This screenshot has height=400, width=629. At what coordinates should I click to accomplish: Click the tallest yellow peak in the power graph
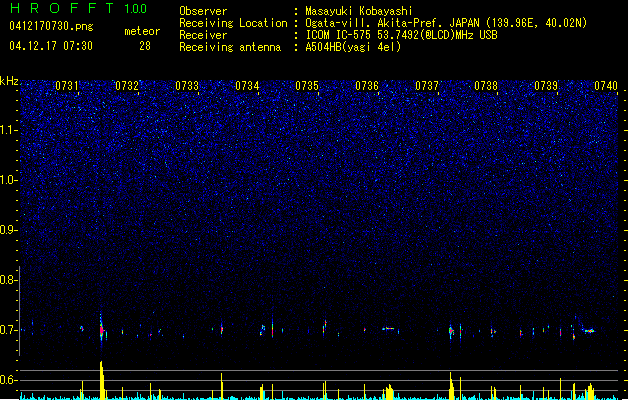(x=102, y=380)
